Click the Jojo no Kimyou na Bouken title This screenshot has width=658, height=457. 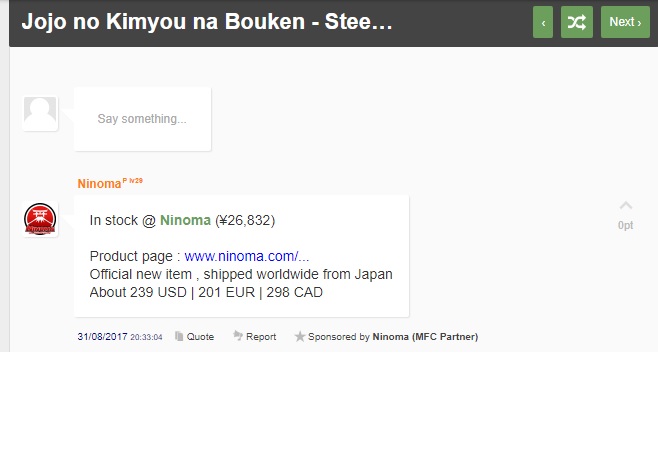point(207,21)
